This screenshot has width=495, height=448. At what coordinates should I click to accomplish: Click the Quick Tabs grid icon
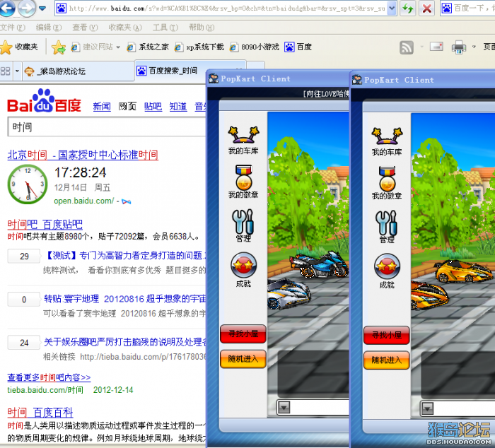(x=6, y=71)
